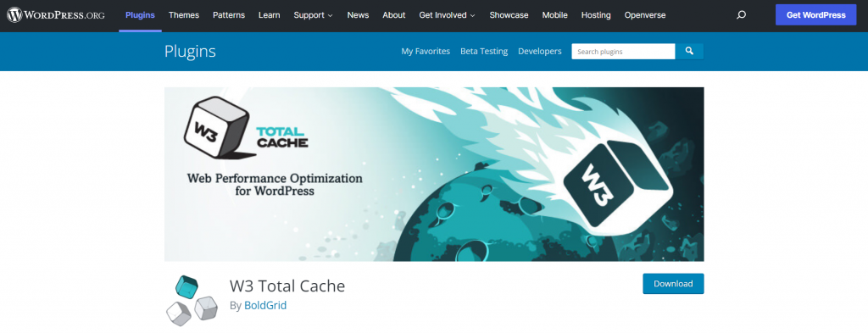Open the site search magnifier icon
This screenshot has height=333, width=868.
(x=741, y=15)
